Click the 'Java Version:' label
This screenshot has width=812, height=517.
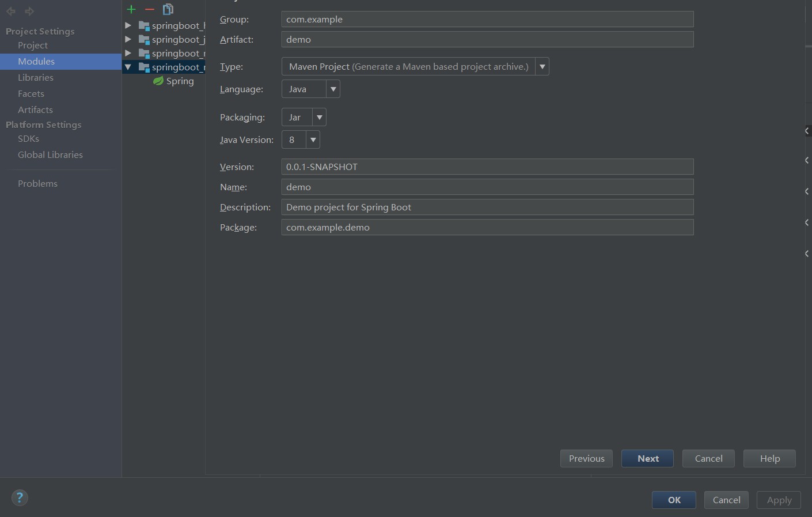[246, 140]
